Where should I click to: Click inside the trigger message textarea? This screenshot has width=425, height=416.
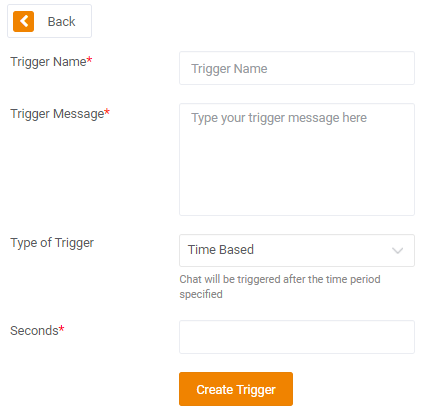pyautogui.click(x=297, y=159)
